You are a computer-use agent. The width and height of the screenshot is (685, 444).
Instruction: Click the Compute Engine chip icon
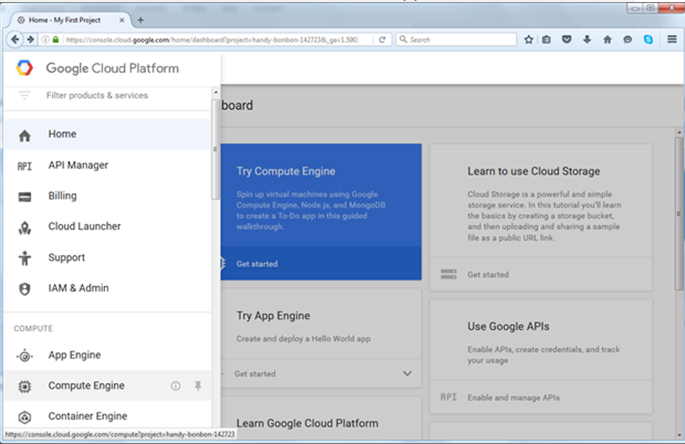(24, 386)
